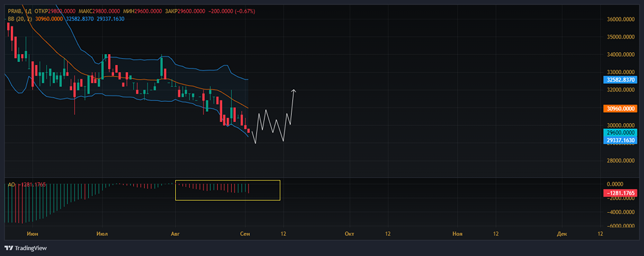Viewport: 644px width, 256px height.
Task: Click the AO indicator label
Action: pyautogui.click(x=11, y=185)
